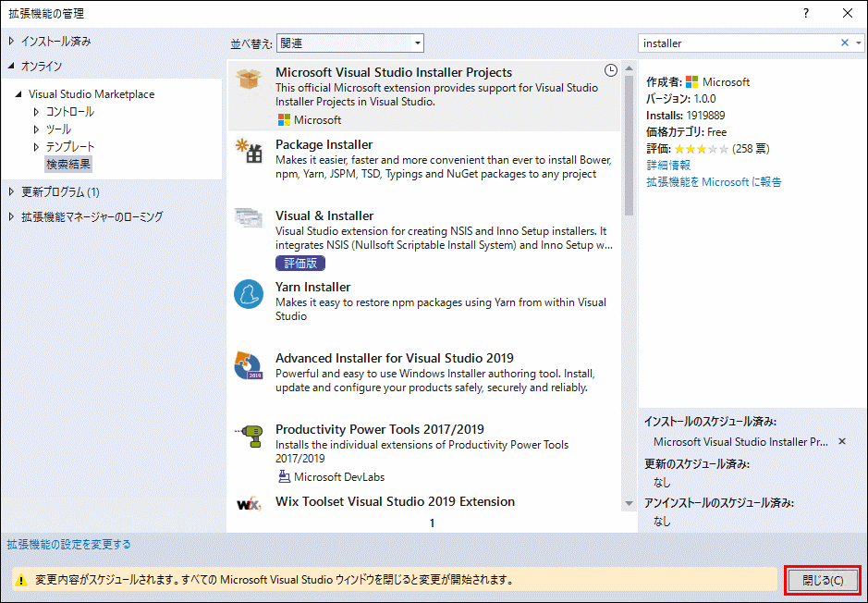This screenshot has width=868, height=603.
Task: Click the Installs: 1919889 text
Action: coord(685,116)
